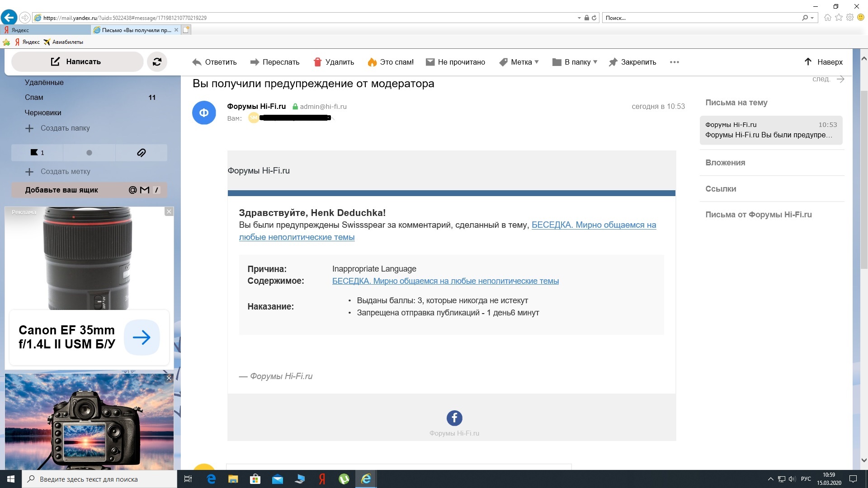Open the three-dots more actions menu

(674, 62)
